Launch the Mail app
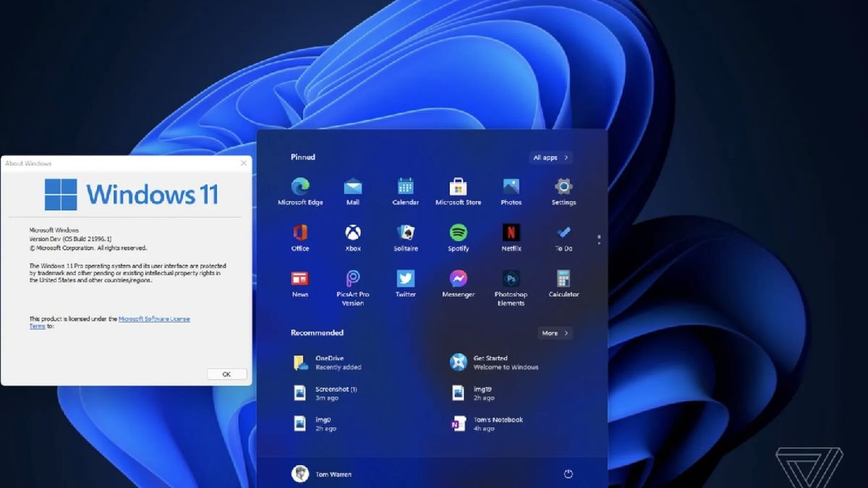 tap(352, 187)
